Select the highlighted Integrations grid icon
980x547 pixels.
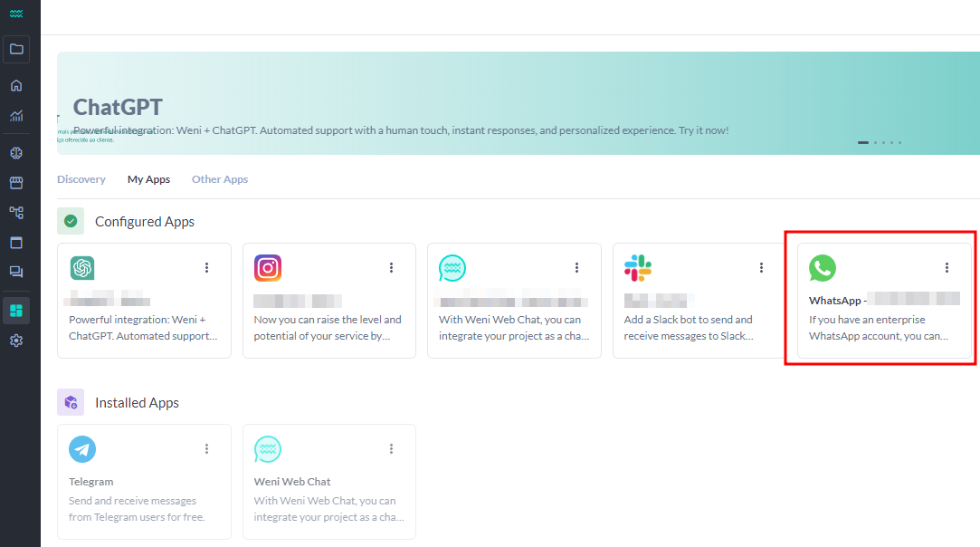point(16,310)
